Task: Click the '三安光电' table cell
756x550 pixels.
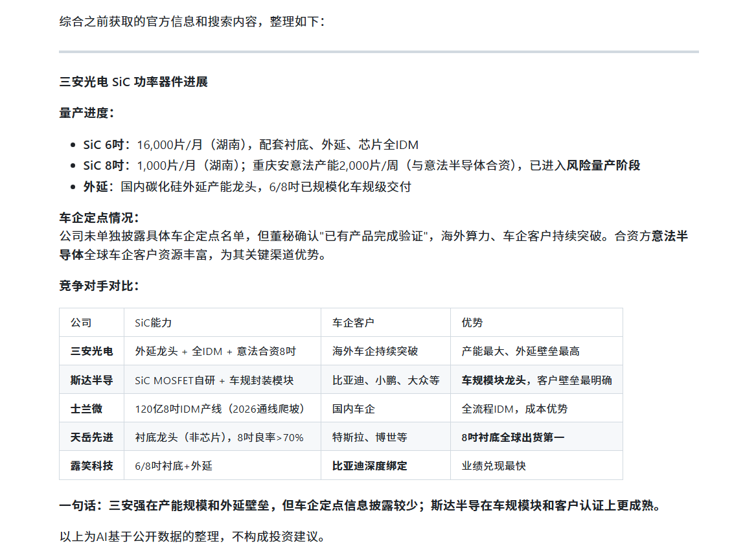Action: tap(91, 351)
